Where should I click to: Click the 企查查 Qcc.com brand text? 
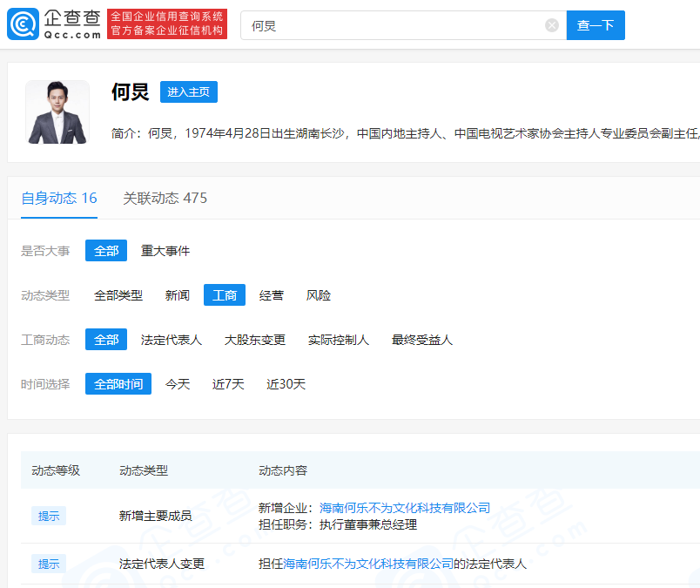tap(72, 24)
